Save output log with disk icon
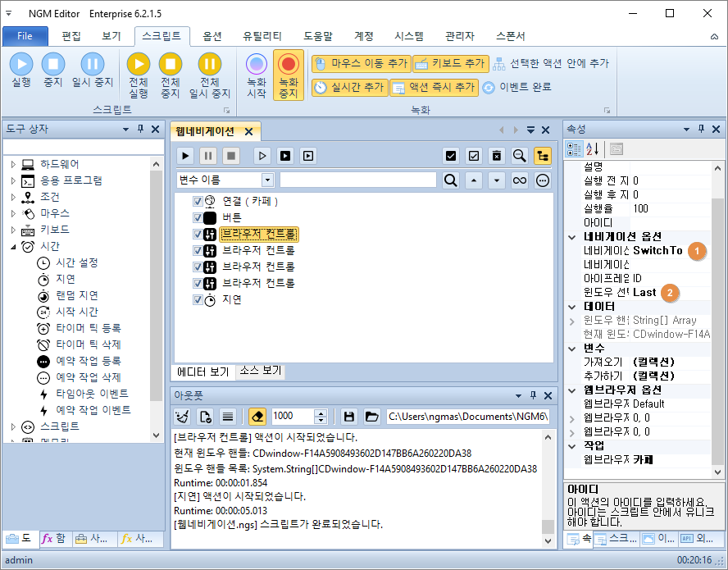Screen dimensions: 728x570 [x=349, y=417]
